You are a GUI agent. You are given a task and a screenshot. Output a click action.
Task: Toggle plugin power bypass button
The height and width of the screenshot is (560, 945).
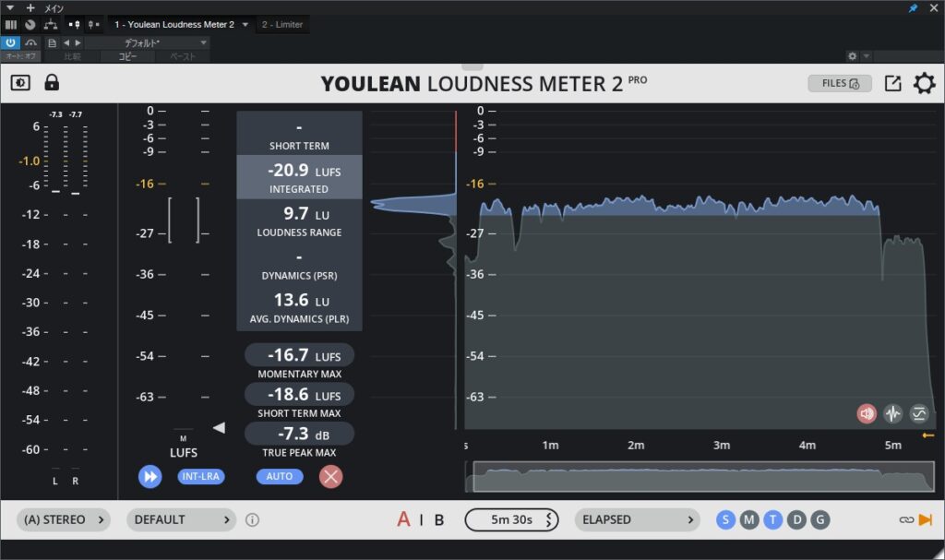click(x=10, y=42)
